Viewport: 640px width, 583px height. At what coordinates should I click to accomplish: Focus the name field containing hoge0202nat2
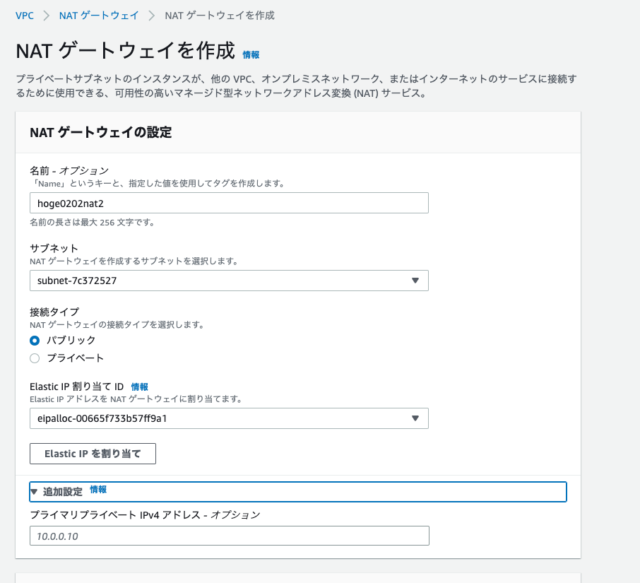click(229, 203)
